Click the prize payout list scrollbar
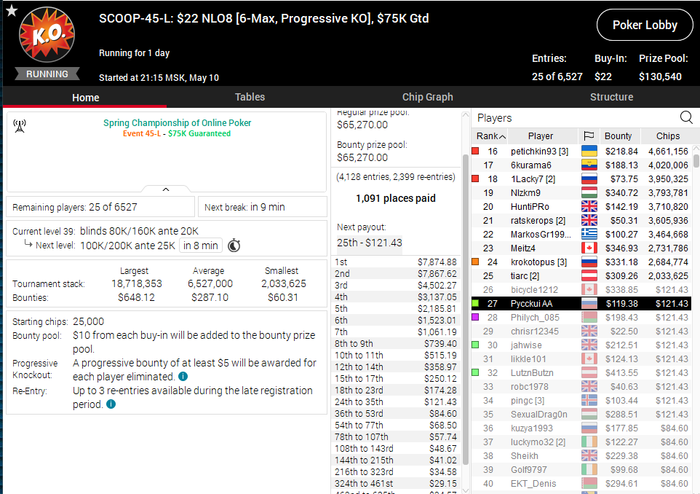Viewport: 700px width, 494px height. (466, 309)
